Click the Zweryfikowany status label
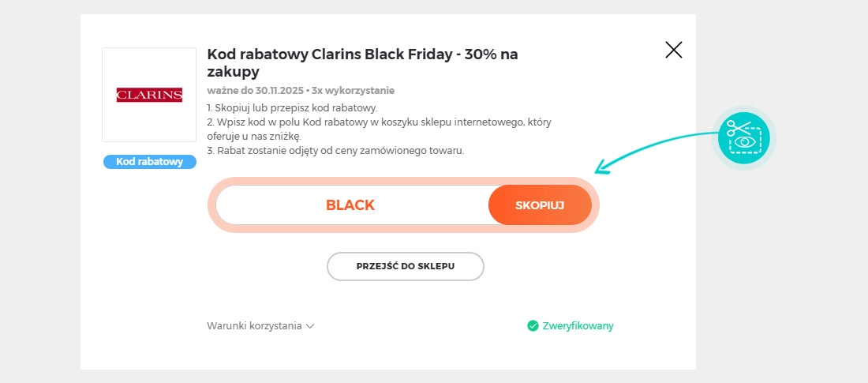 coord(578,325)
